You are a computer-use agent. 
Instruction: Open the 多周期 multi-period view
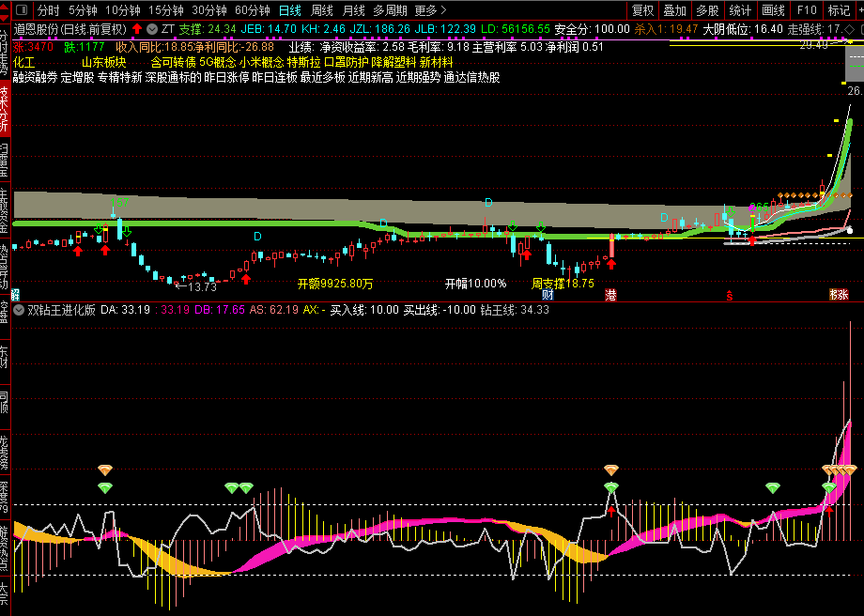click(390, 10)
